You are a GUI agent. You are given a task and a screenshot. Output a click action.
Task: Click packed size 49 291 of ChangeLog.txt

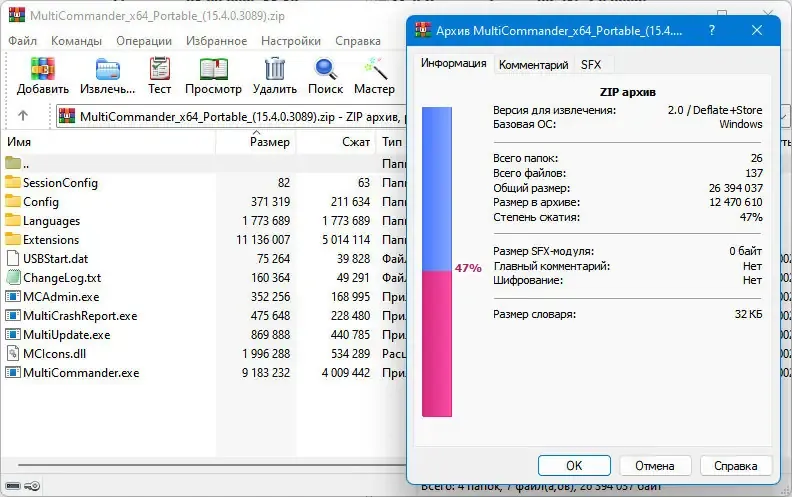tap(353, 278)
